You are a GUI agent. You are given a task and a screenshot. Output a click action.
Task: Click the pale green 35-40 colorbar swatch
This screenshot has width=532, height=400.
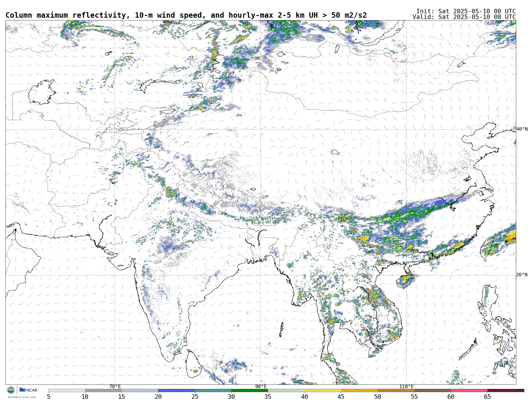286,391
